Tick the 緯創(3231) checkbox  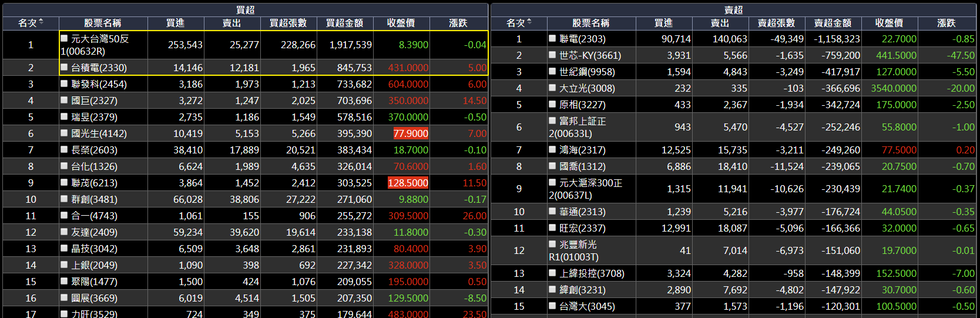(x=552, y=290)
